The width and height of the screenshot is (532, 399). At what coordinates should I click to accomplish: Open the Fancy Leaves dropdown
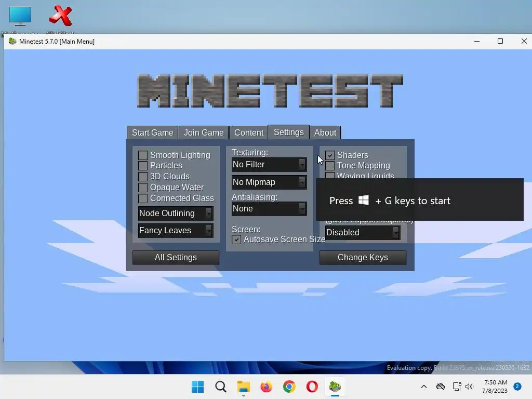click(176, 230)
